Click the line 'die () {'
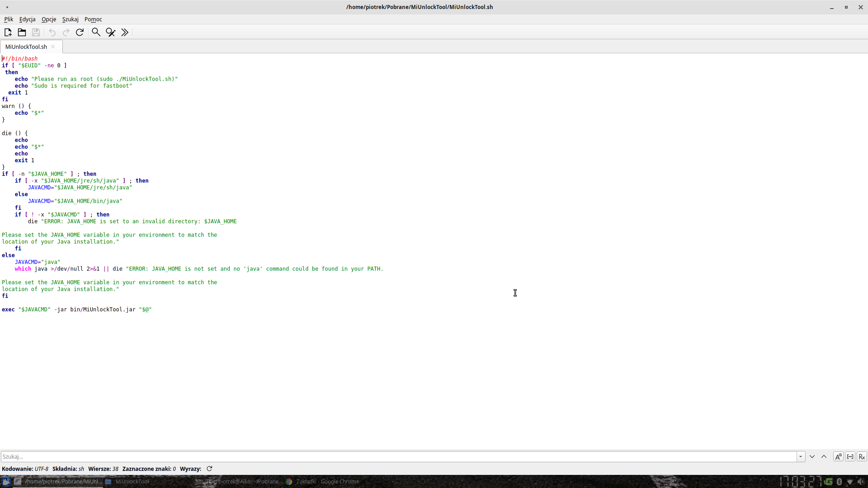This screenshot has width=868, height=488. coord(15,133)
